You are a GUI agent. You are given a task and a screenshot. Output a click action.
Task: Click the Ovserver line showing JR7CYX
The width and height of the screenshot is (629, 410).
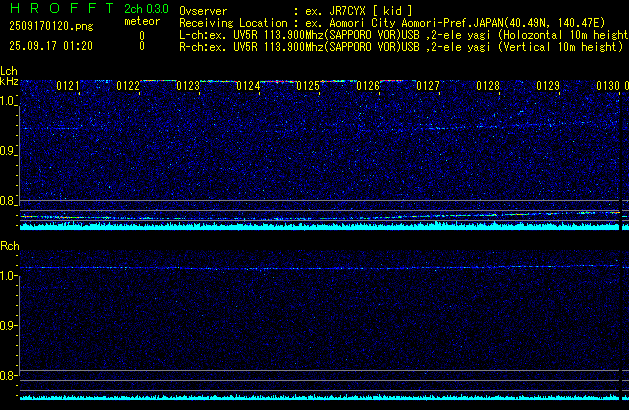point(296,11)
